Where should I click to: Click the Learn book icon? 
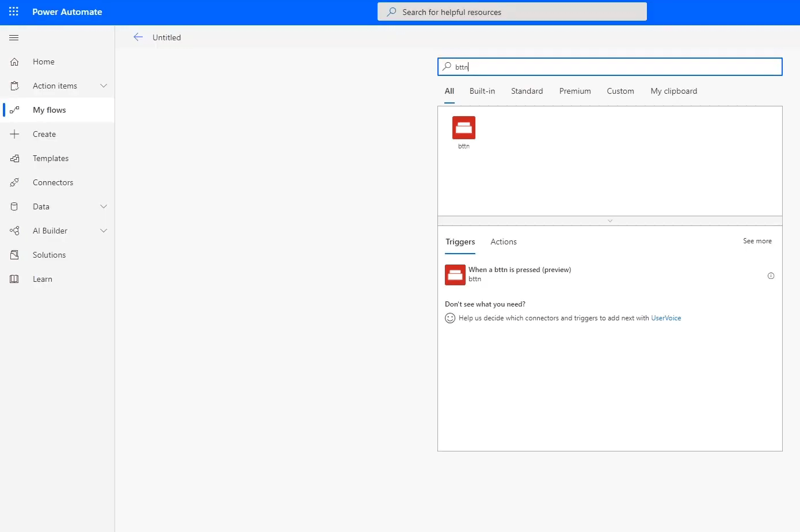14,279
